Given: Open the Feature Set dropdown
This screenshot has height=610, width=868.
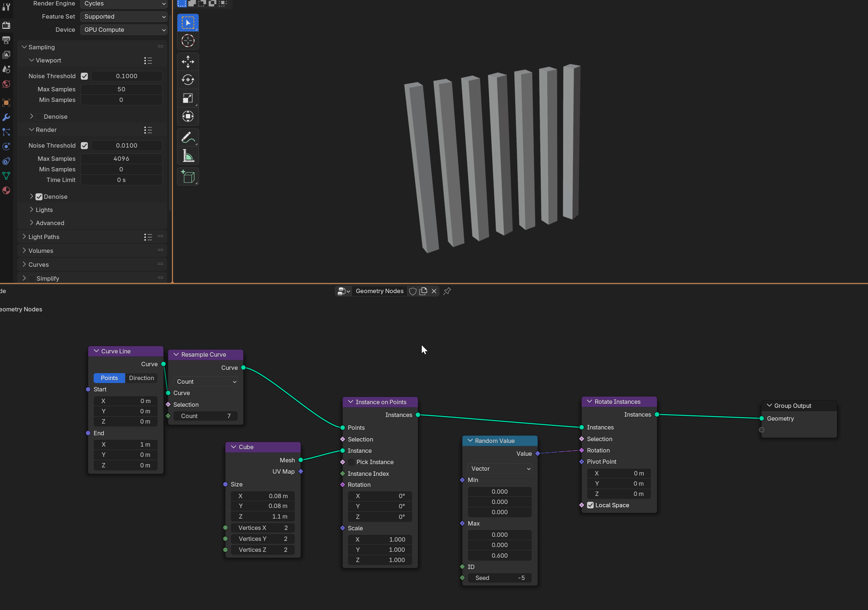Looking at the screenshot, I should coord(124,16).
